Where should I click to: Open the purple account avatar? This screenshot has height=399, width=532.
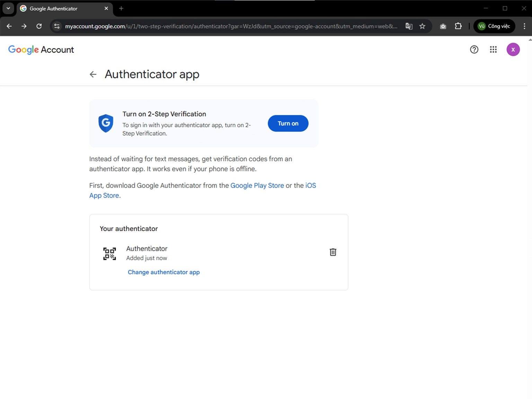point(513,50)
